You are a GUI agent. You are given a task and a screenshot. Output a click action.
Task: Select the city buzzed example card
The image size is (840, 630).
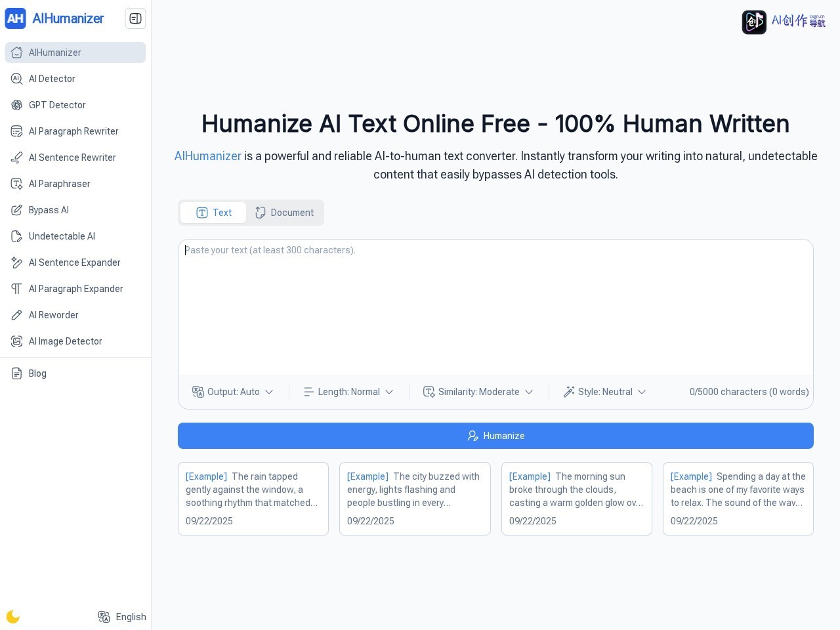[x=415, y=499]
